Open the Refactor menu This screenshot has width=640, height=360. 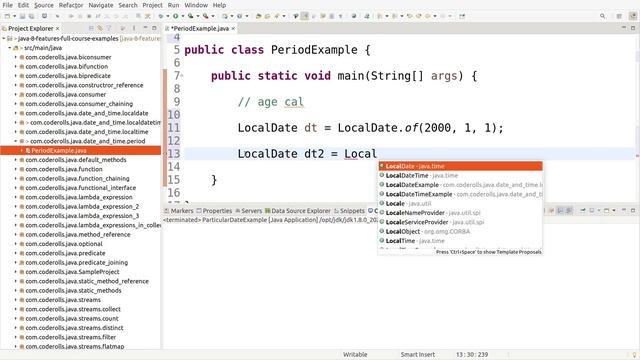click(71, 5)
